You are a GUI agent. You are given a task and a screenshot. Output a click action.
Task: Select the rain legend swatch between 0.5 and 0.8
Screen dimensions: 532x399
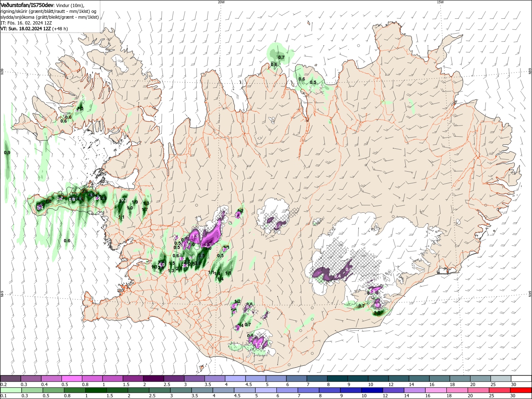(x=53, y=390)
